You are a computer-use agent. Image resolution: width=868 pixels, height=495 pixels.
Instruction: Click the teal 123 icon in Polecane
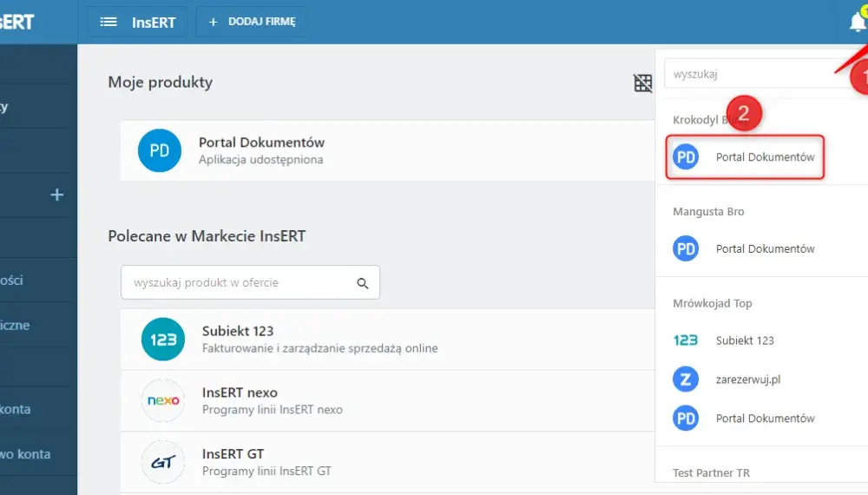click(x=163, y=340)
